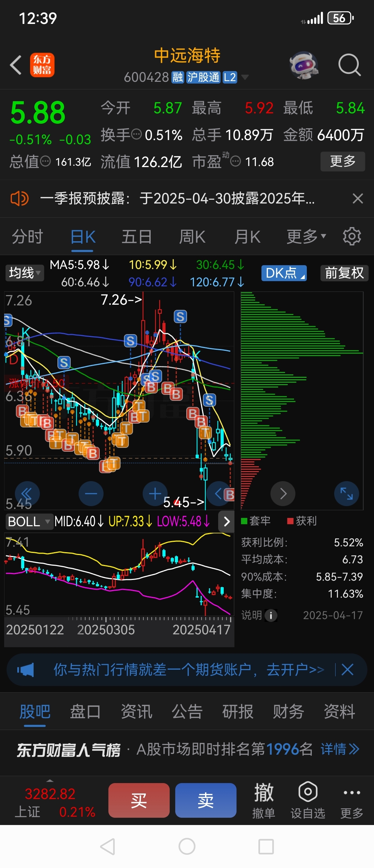Tap right arrow on the cost distribution chart

click(283, 493)
